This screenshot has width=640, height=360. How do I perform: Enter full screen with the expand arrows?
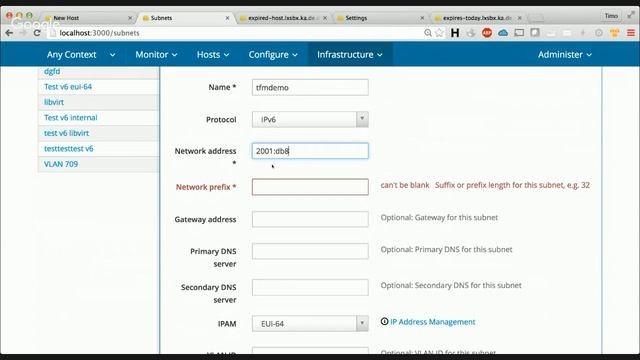pyautogui.click(x=631, y=15)
